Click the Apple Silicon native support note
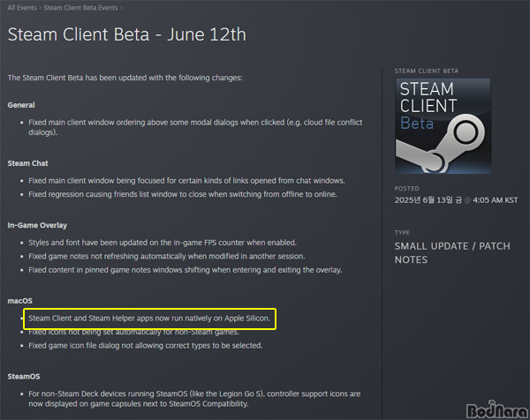This screenshot has width=530, height=420. (x=149, y=319)
